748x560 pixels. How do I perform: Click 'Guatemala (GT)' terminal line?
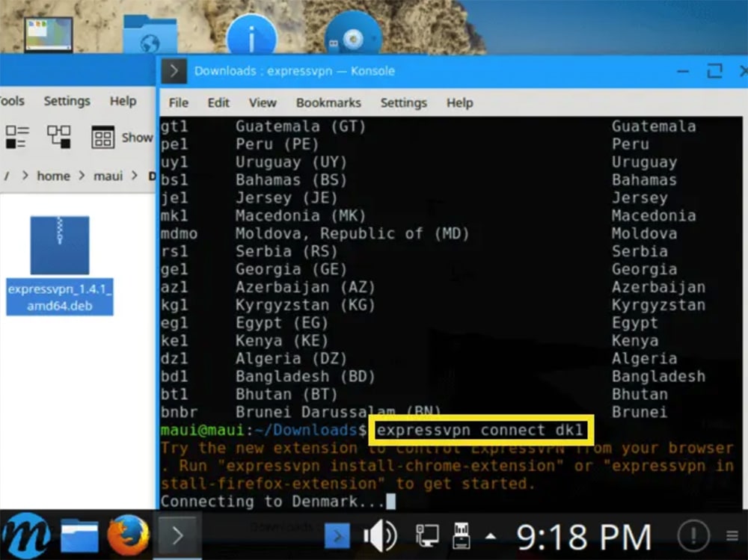[301, 126]
